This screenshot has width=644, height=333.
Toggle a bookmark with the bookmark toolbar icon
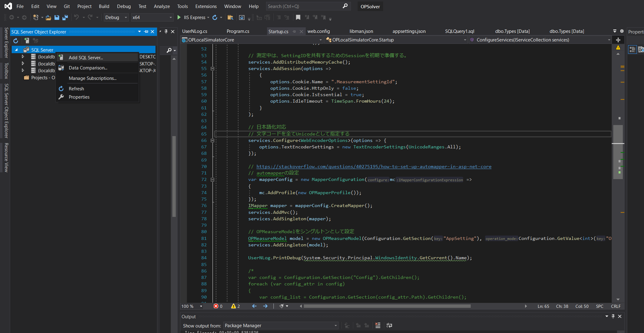pyautogui.click(x=298, y=18)
